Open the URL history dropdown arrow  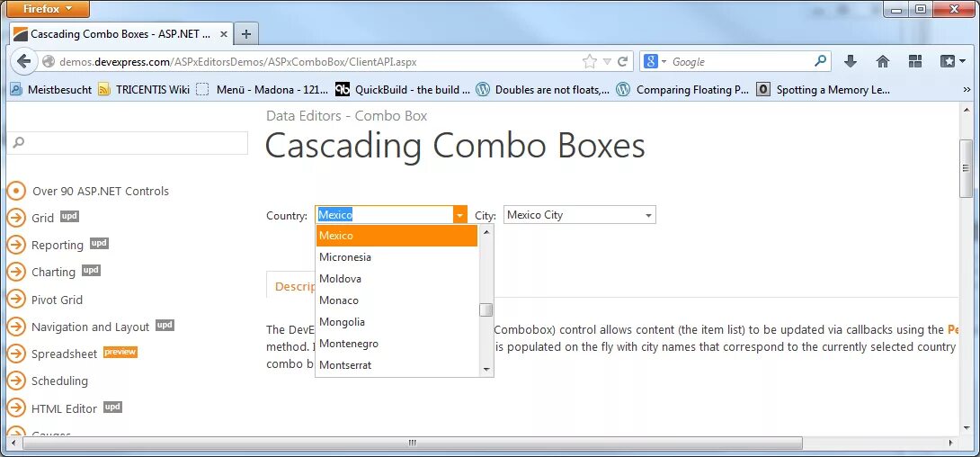606,61
